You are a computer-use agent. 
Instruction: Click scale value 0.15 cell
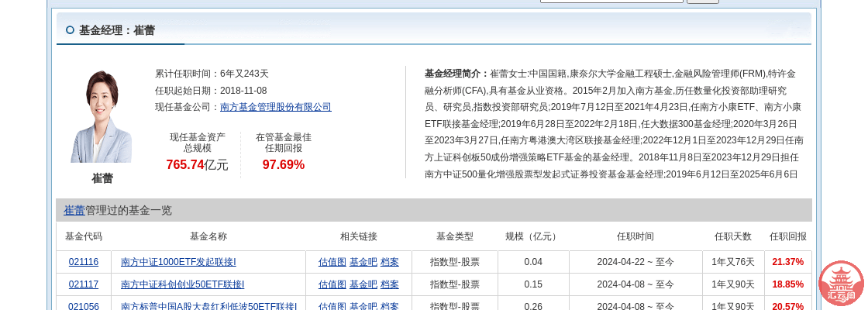533,284
